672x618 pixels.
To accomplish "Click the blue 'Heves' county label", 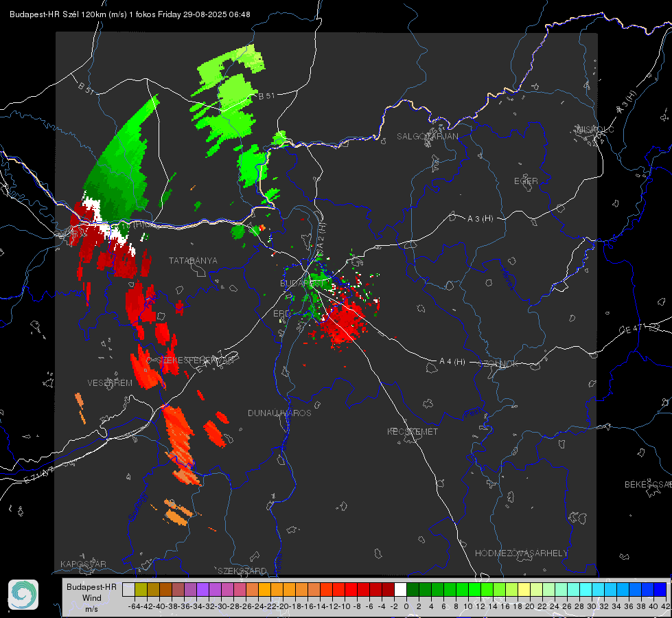I will [508, 279].
